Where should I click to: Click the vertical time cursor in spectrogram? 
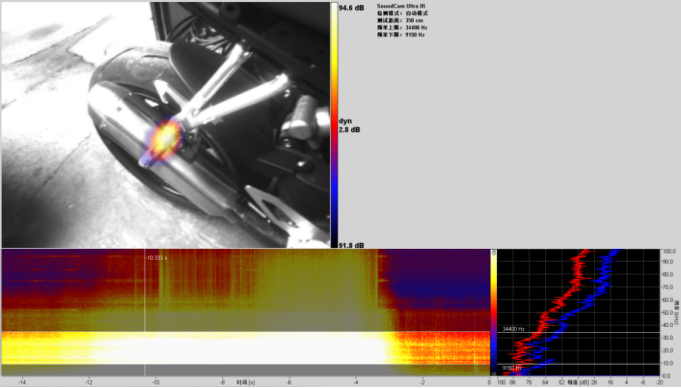[145, 312]
